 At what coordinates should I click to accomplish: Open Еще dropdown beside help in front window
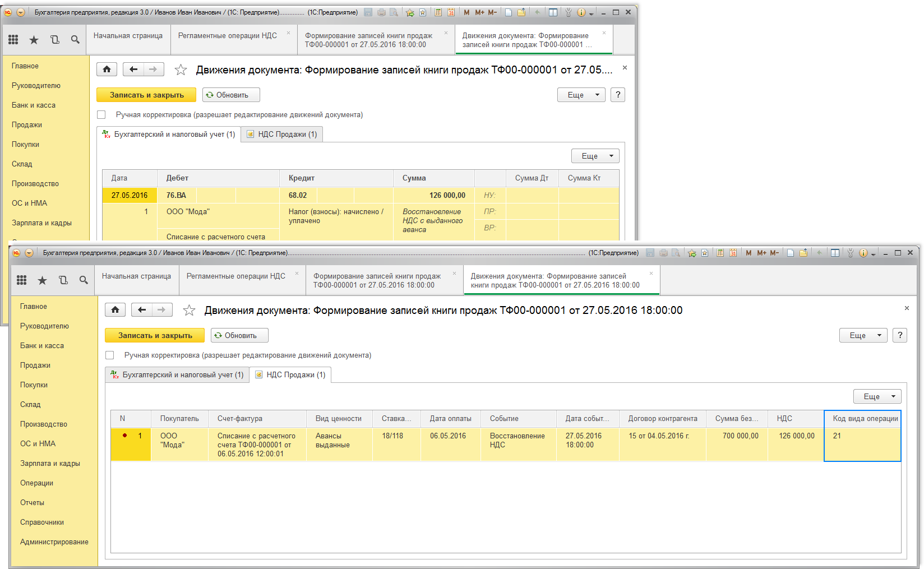(x=863, y=335)
